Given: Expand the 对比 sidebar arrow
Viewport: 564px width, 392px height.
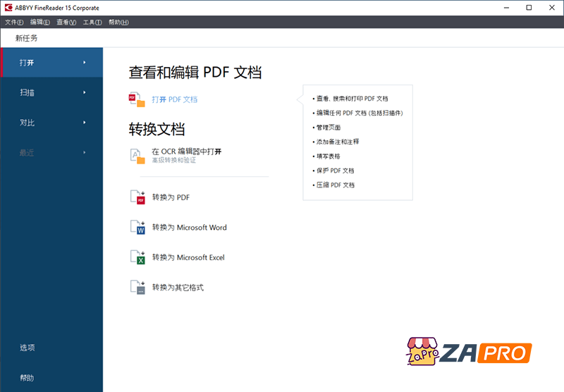Looking at the screenshot, I should pos(85,123).
